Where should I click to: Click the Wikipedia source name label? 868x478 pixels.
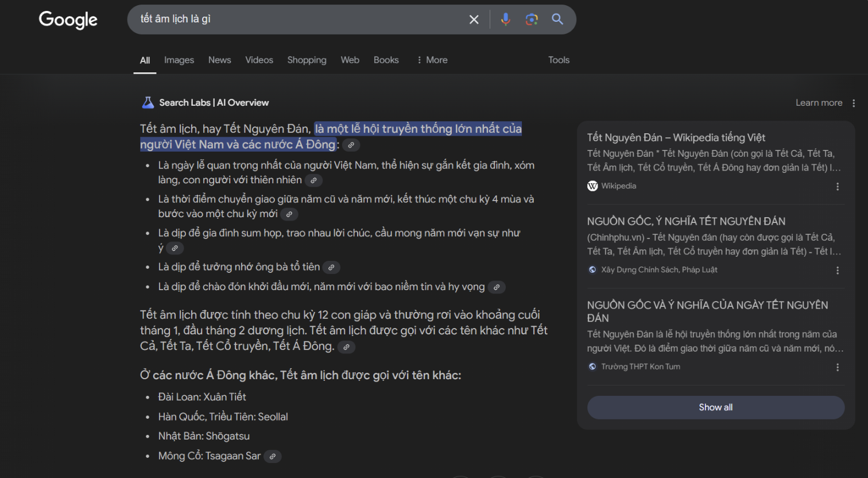tap(618, 186)
